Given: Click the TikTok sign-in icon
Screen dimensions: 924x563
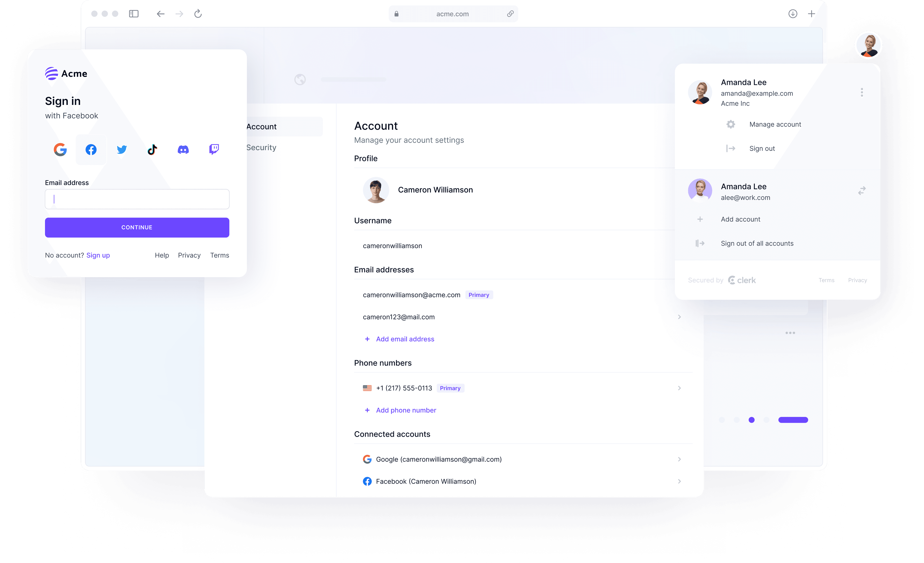Looking at the screenshot, I should (x=153, y=148).
